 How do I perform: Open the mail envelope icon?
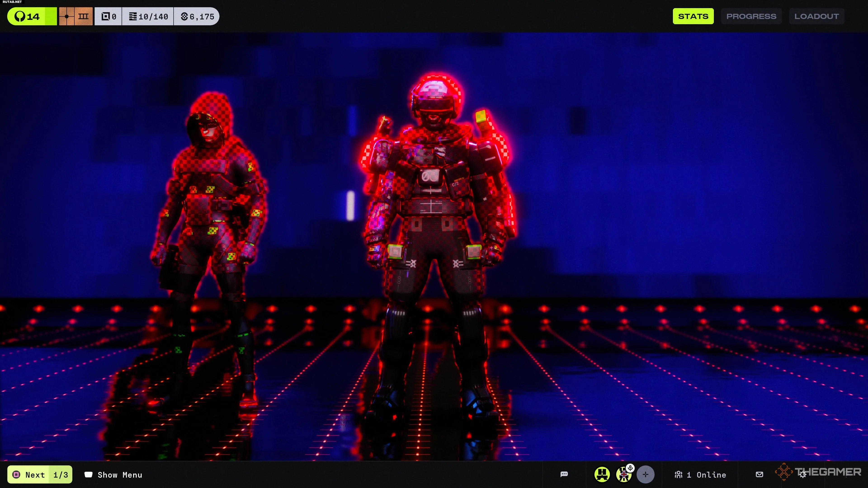[759, 474]
